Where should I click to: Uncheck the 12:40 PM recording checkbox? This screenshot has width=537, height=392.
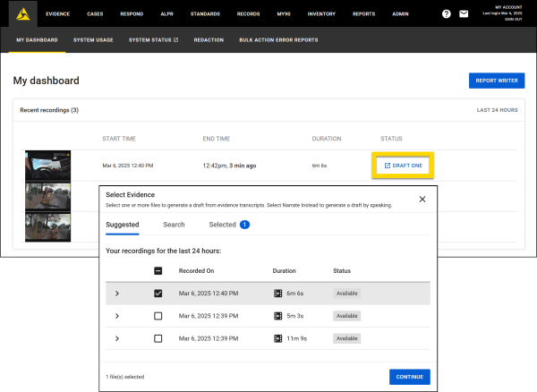pos(158,294)
